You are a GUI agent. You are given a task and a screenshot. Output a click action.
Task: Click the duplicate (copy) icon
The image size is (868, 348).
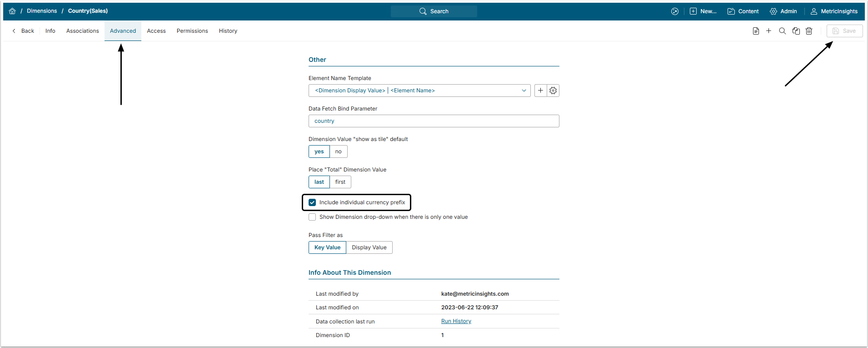[x=796, y=31]
